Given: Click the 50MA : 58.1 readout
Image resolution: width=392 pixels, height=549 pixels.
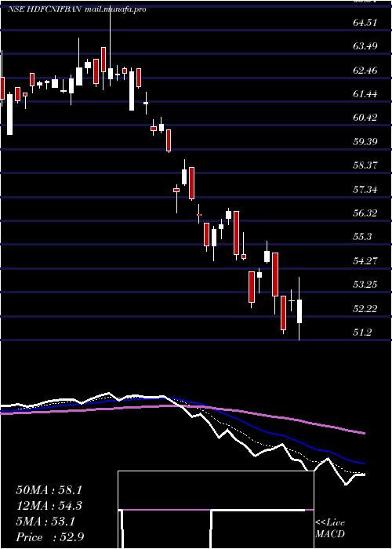Looking at the screenshot, I should 50,490.
